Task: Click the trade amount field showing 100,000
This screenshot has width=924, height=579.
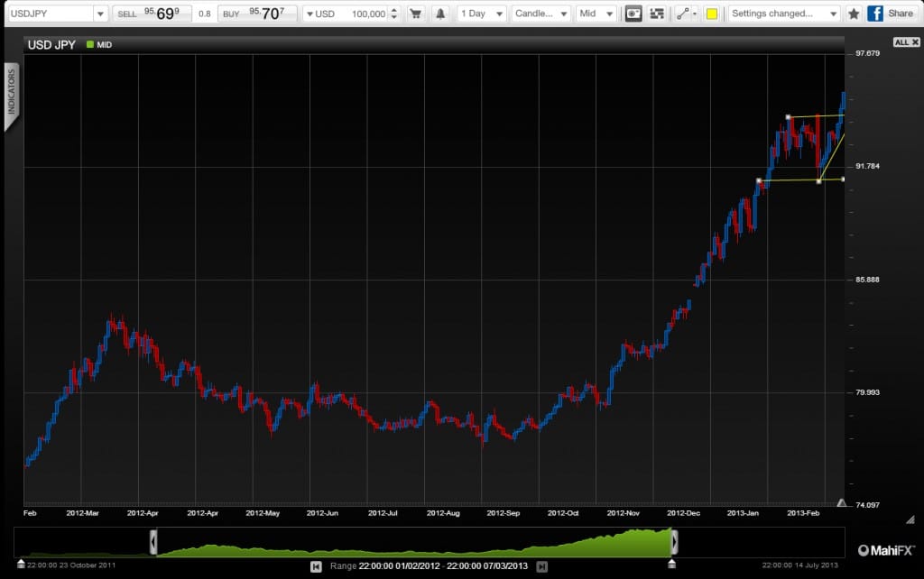Action: click(351, 14)
